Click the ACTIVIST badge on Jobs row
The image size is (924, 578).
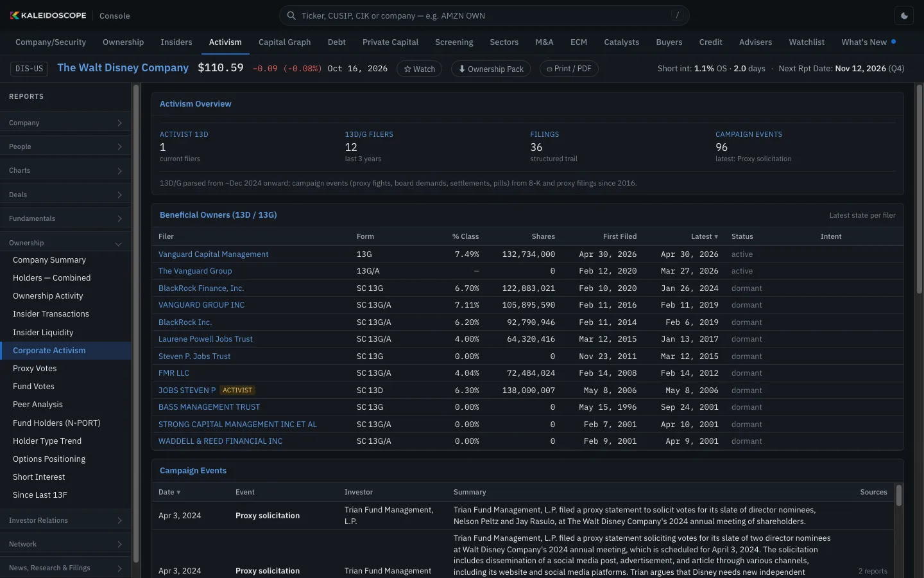(237, 390)
